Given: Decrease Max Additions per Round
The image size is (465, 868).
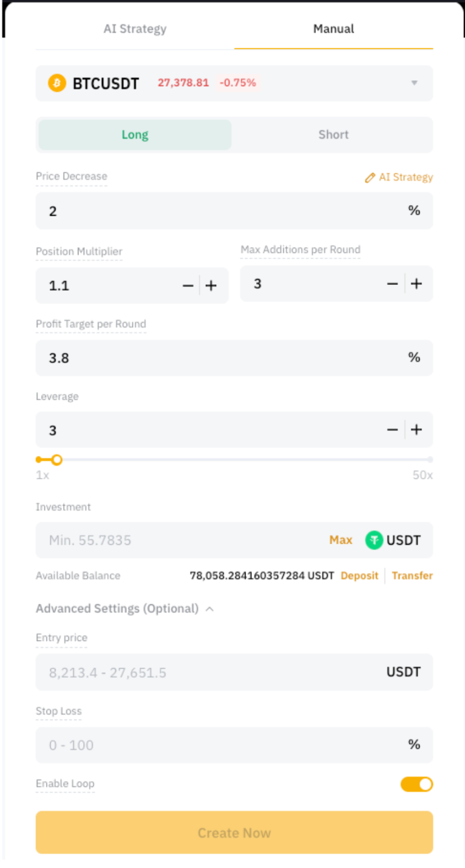Looking at the screenshot, I should pos(392,284).
